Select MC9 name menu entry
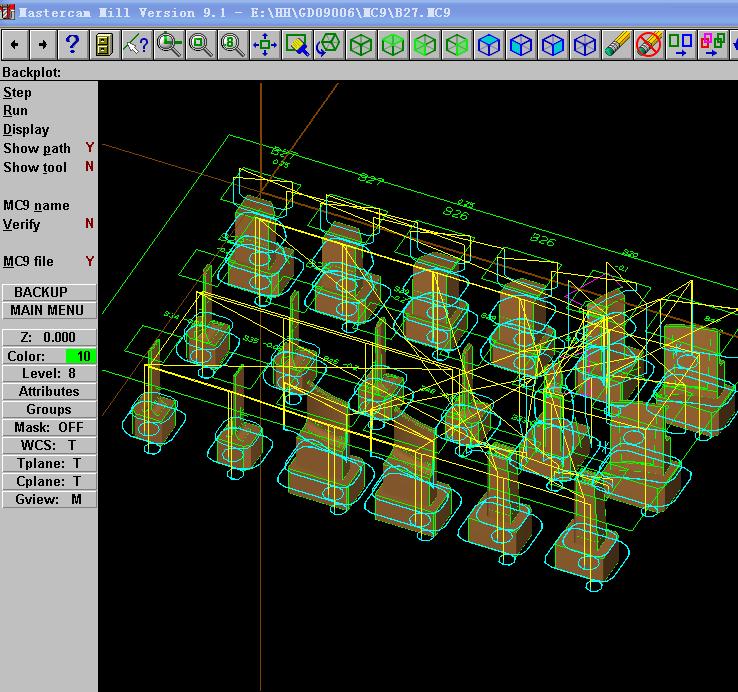 (x=36, y=205)
